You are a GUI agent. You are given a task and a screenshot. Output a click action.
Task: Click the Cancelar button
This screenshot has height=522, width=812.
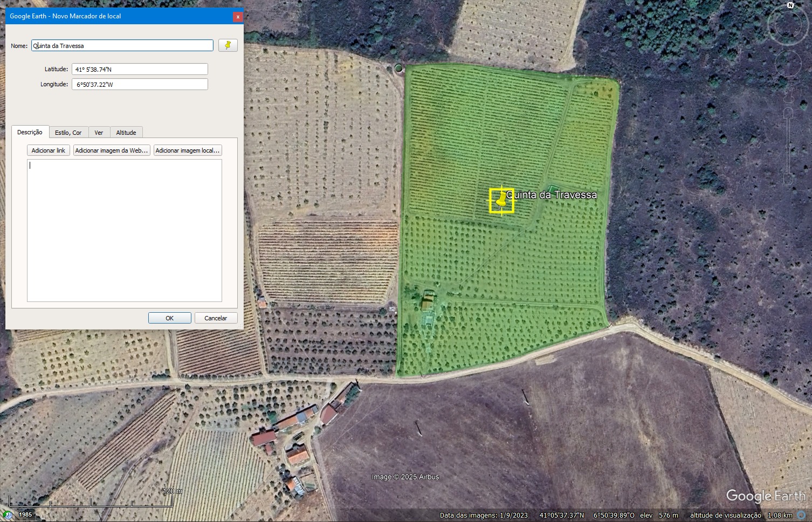click(216, 318)
